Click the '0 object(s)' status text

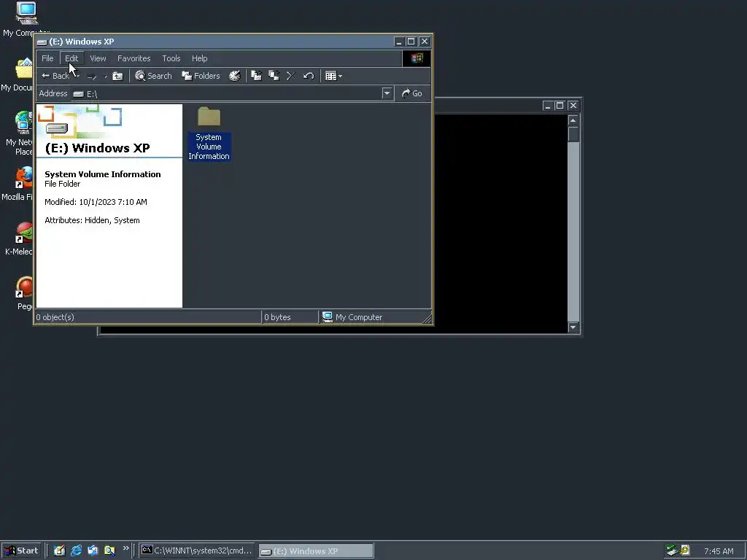(55, 317)
